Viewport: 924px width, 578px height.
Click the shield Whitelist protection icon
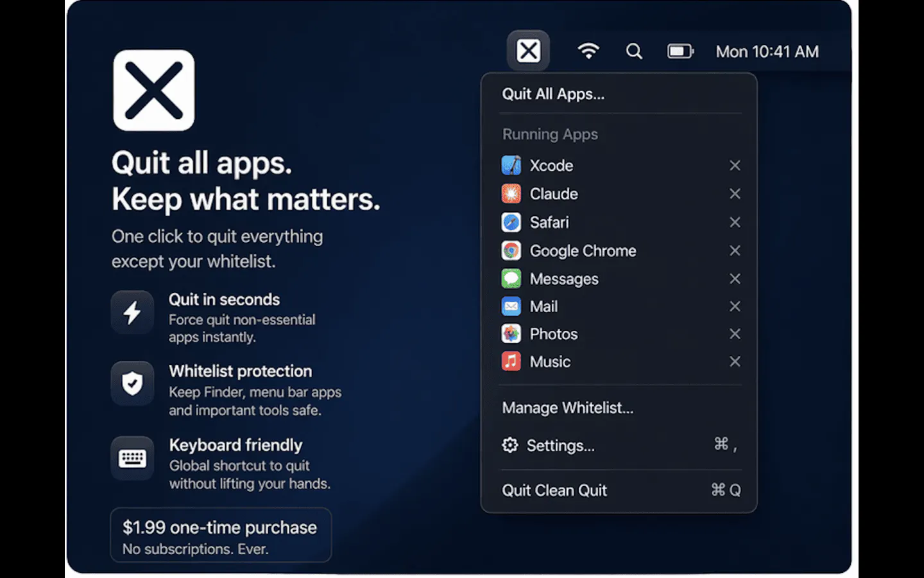(132, 383)
